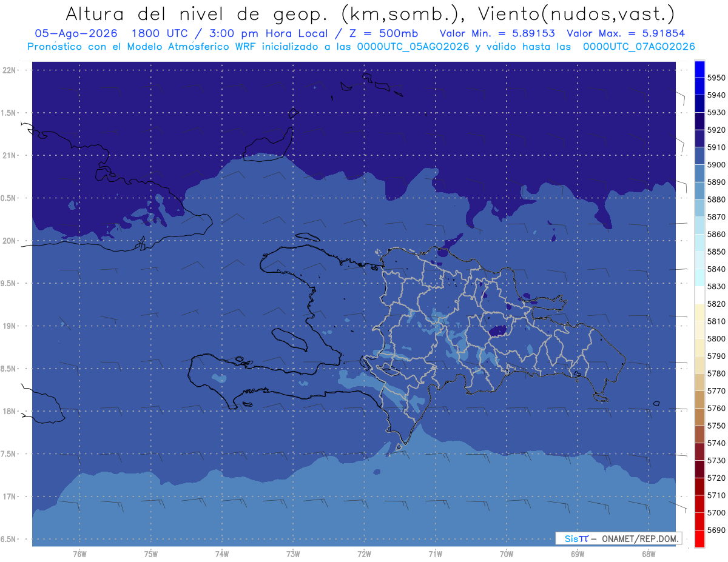This screenshot has height=562, width=728.
Task: Click the 5800 value on the color scale
Action: point(716,339)
